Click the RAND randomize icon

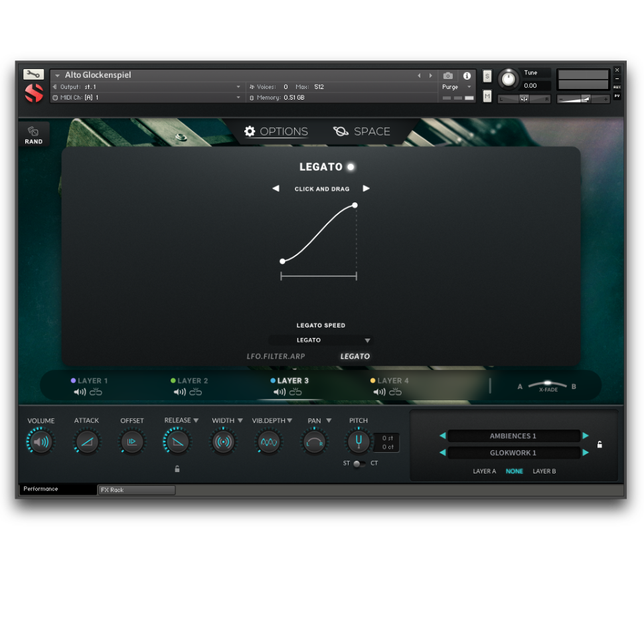33,131
